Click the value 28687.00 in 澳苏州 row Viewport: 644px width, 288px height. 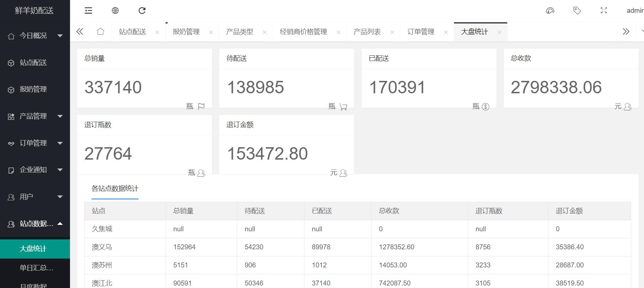point(570,265)
